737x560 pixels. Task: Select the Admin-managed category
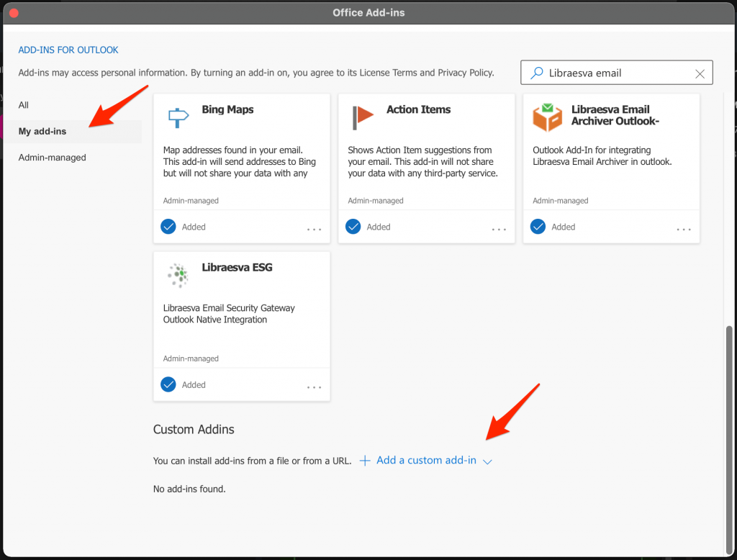tap(52, 158)
